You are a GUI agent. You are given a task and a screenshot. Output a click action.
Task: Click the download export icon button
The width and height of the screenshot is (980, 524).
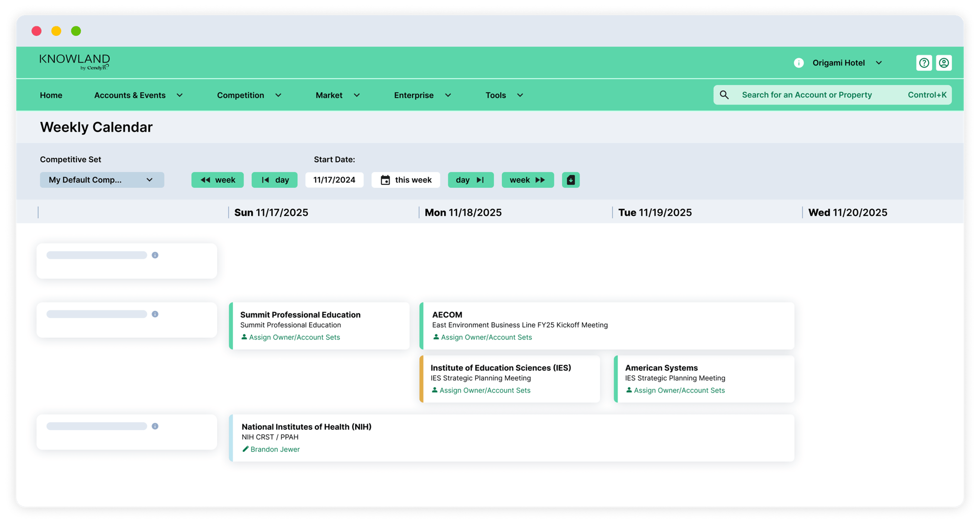570,180
